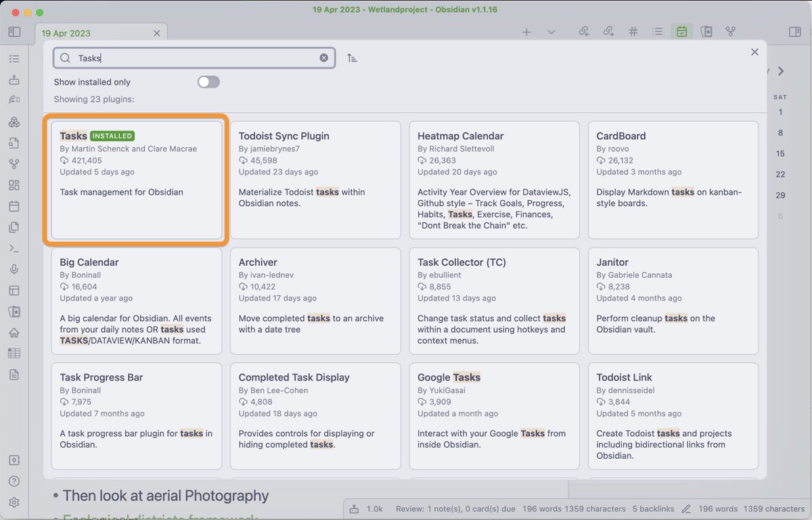Toggle the left sidebar collapse icon
812x520 pixels.
(x=14, y=32)
